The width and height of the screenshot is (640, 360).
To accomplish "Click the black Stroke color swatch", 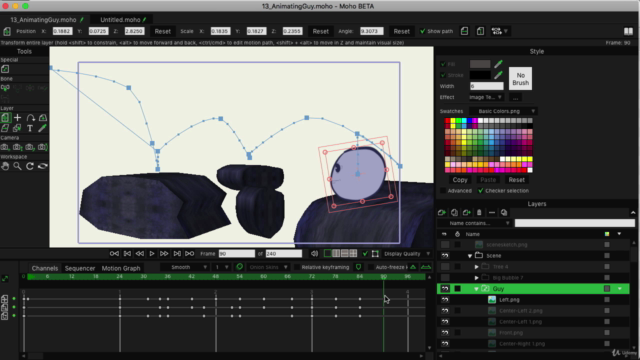I will [x=480, y=75].
